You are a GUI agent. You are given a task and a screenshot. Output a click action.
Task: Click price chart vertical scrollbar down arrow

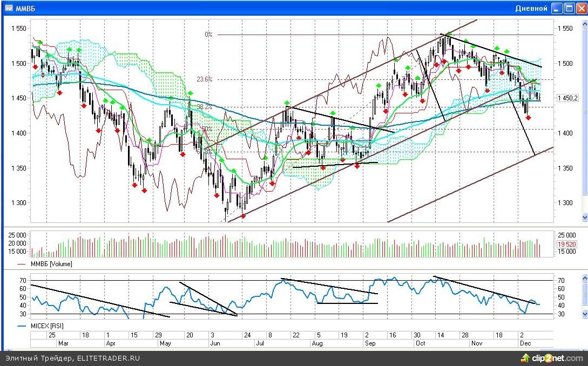tap(585, 217)
